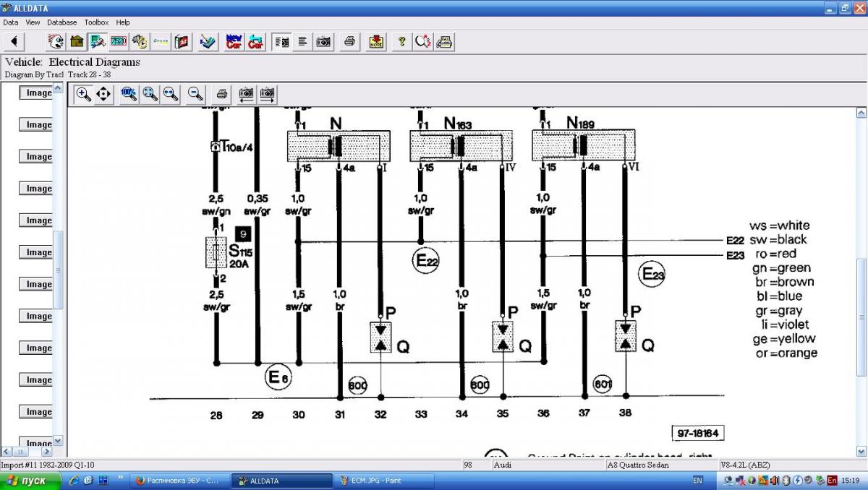Click the question mark Help icon

click(x=401, y=42)
